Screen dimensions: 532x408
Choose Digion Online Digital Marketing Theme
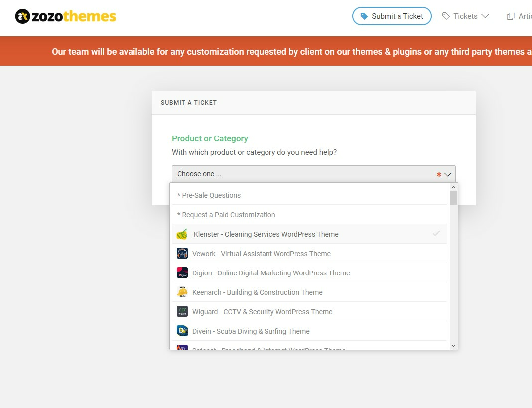[309, 273]
